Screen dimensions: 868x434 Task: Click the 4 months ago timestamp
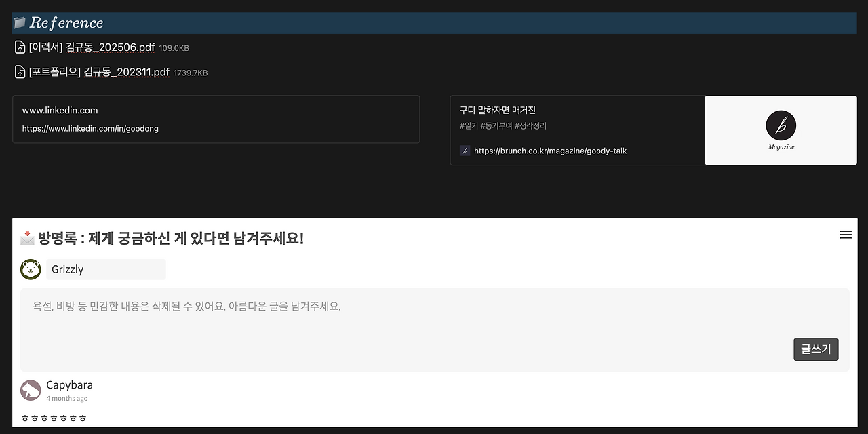[66, 399]
